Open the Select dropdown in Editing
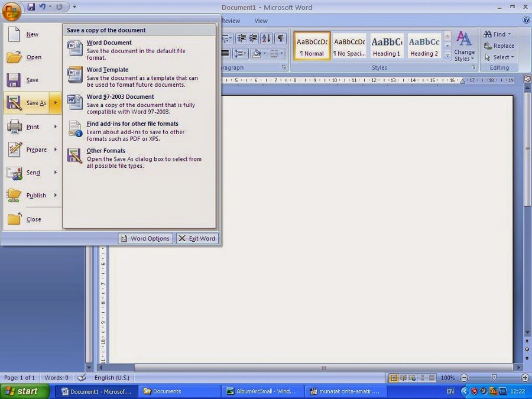The width and height of the screenshot is (532, 399). 499,57
